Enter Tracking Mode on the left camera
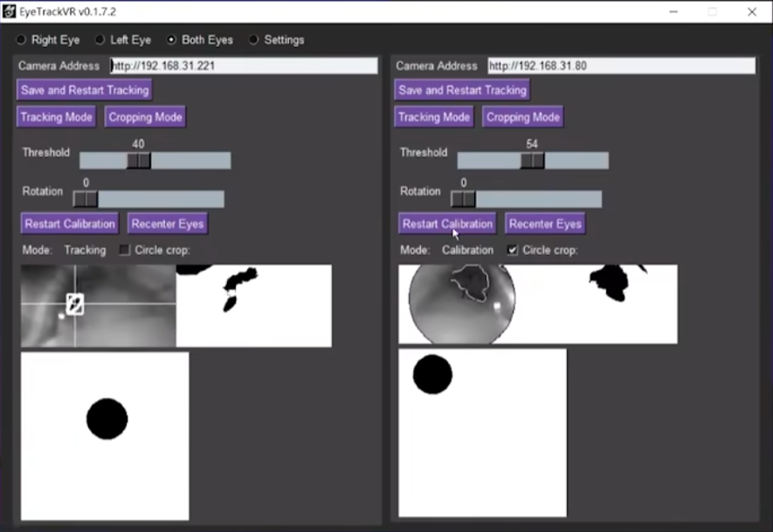Image resolution: width=773 pixels, height=532 pixels. 55,117
